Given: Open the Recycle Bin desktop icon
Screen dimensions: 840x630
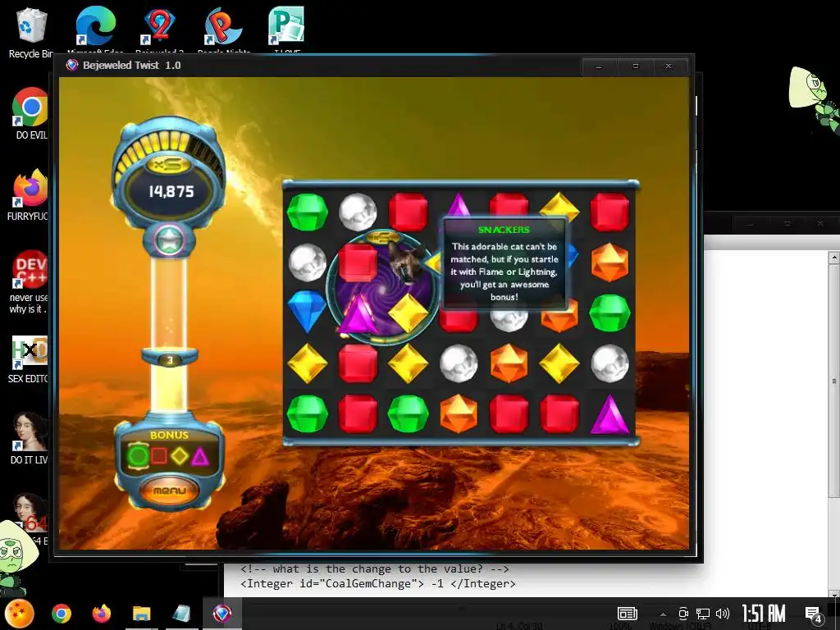Looking at the screenshot, I should (x=31, y=32).
